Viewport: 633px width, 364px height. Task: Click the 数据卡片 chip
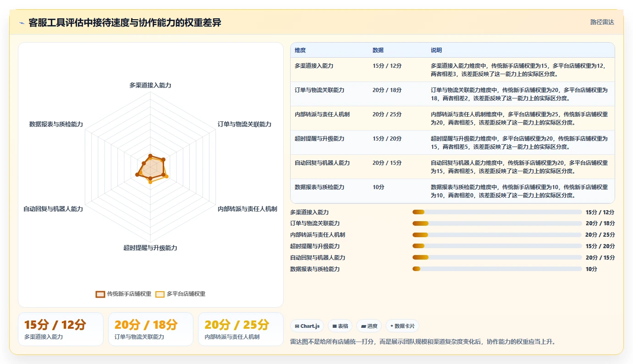click(x=402, y=326)
